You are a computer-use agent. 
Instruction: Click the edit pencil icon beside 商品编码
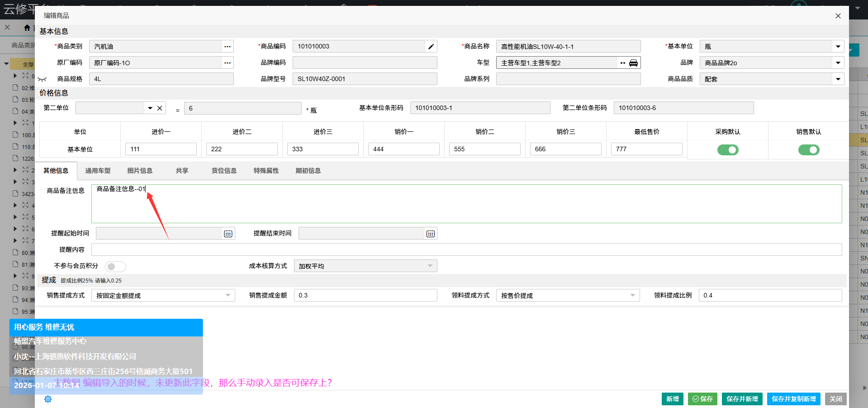point(431,47)
